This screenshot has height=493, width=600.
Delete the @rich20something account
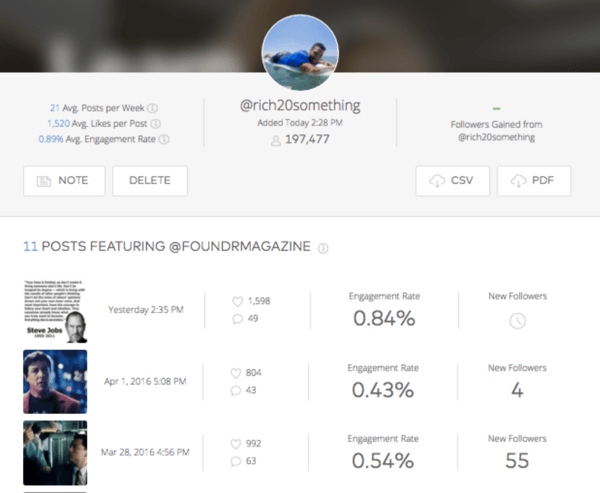[x=150, y=181]
